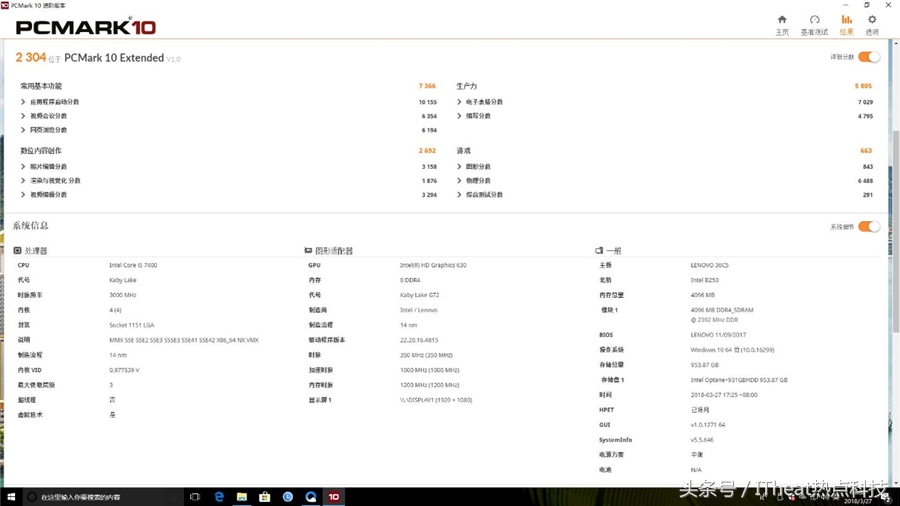
Task: Click the Task View taskbar icon
Action: [x=195, y=496]
